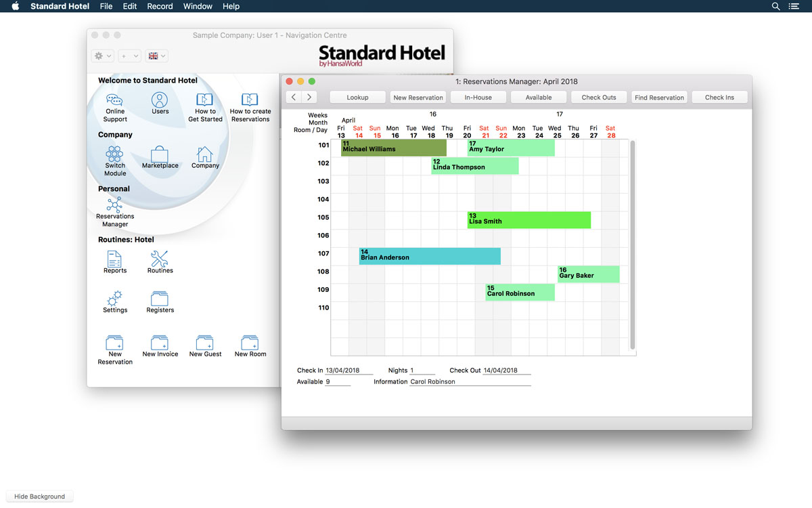Select Lisa Smith's green reservation bar
812x508 pixels.
coord(528,219)
